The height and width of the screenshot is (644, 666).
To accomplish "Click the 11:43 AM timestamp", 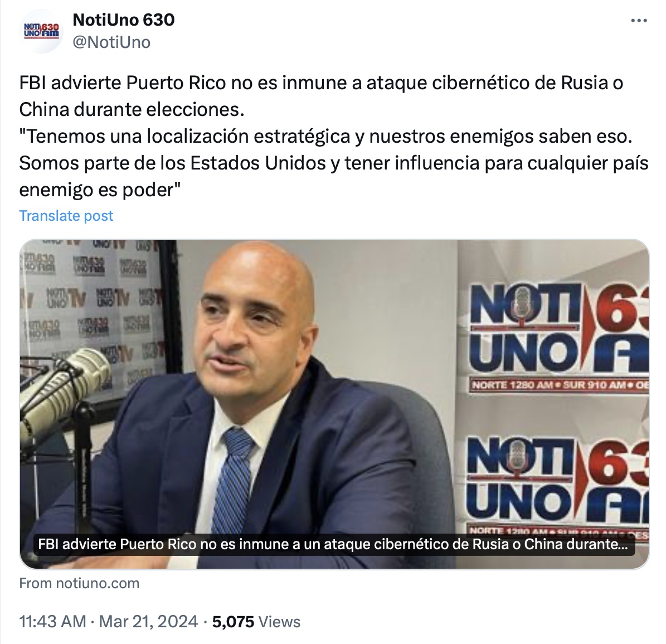I will (x=53, y=622).
